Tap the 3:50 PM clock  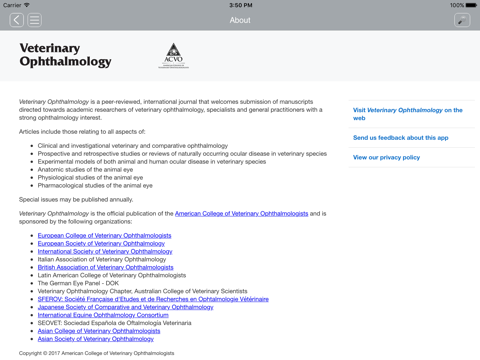coord(240,5)
